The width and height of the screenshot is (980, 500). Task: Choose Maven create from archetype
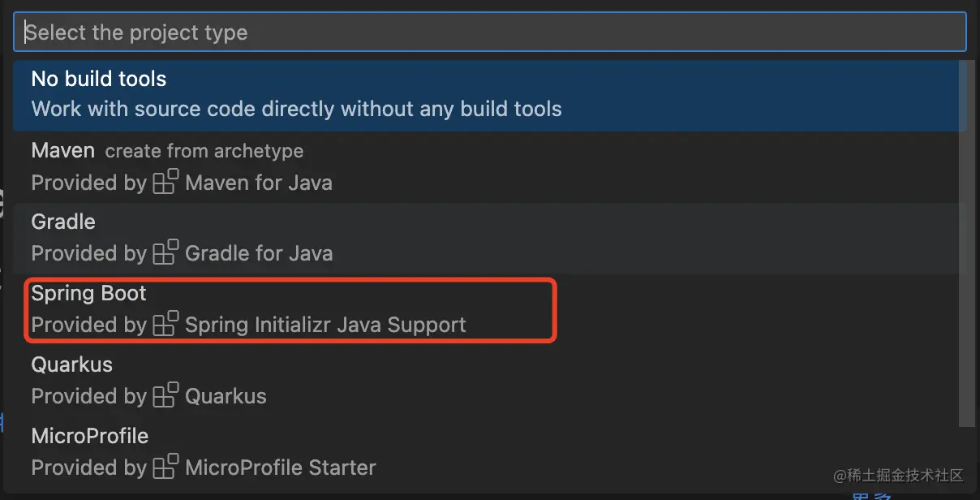click(489, 166)
